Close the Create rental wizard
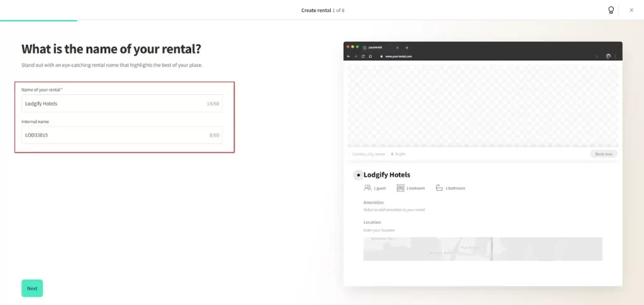This screenshot has width=644, height=305. pyautogui.click(x=631, y=10)
